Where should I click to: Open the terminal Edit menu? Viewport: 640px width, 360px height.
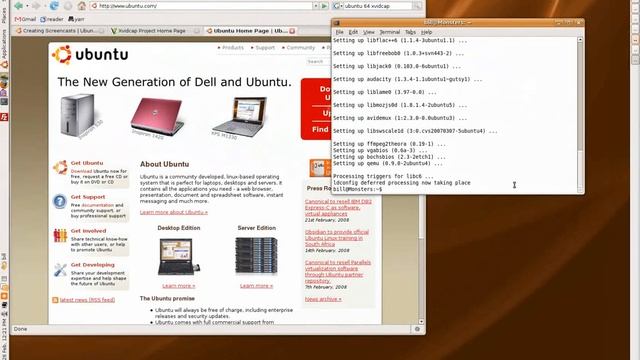pos(353,32)
